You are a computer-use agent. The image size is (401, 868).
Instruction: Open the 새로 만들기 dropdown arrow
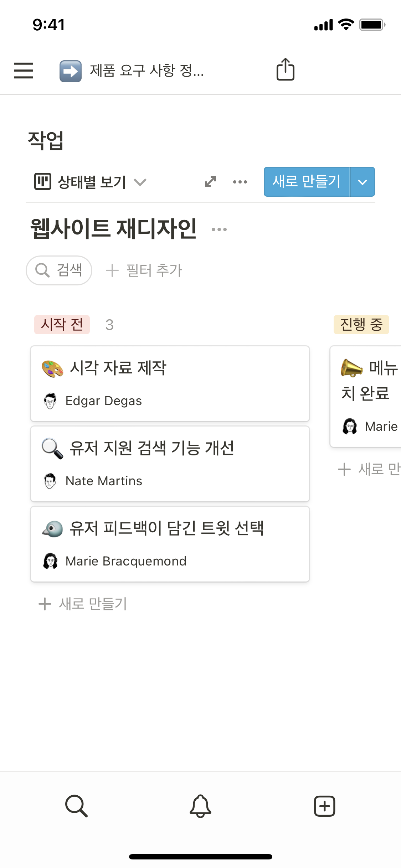[363, 182]
